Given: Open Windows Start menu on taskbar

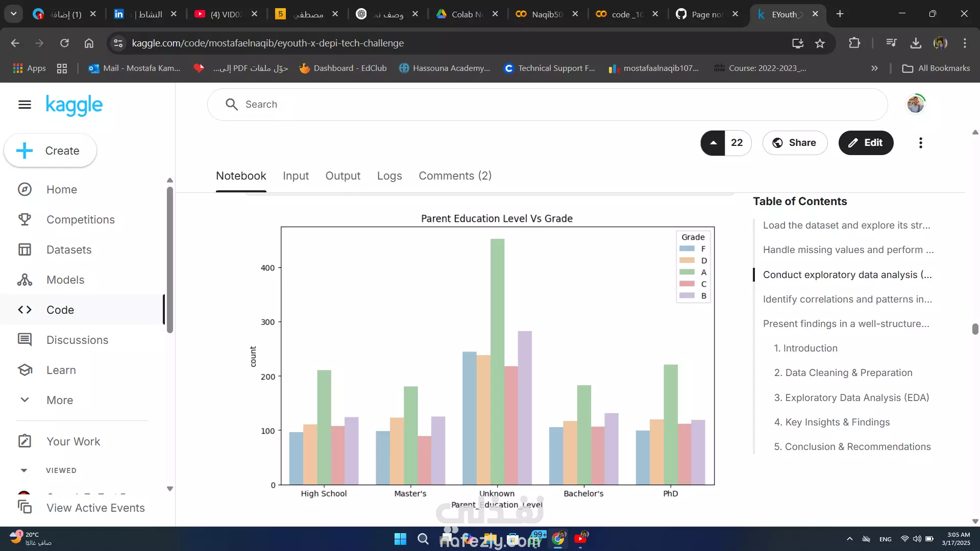Looking at the screenshot, I should click(x=400, y=539).
